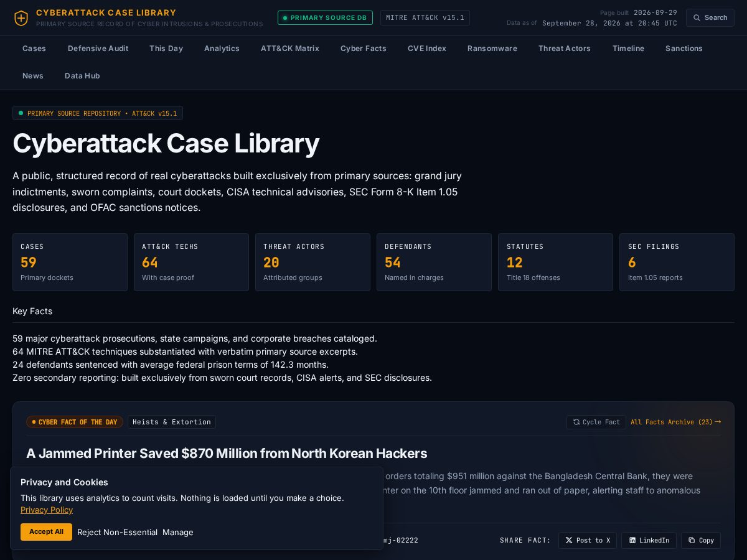Viewport: 747px width, 560px height.
Task: Click the Primary Source DB badge
Action: [325, 17]
